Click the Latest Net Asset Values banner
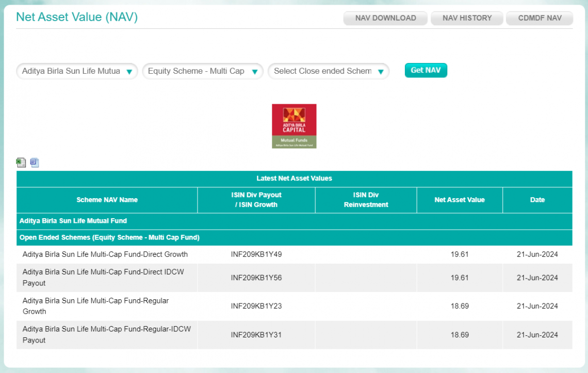588x373 pixels. [x=294, y=179]
